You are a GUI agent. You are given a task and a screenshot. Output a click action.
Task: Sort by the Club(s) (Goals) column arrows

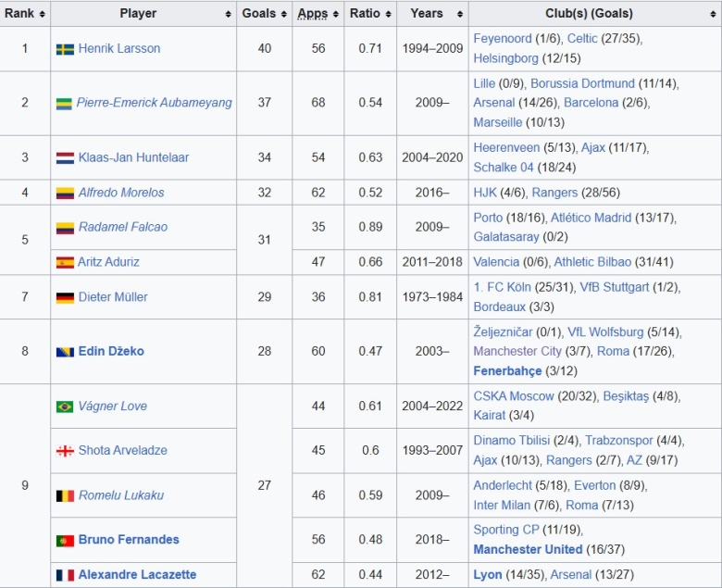coord(713,14)
